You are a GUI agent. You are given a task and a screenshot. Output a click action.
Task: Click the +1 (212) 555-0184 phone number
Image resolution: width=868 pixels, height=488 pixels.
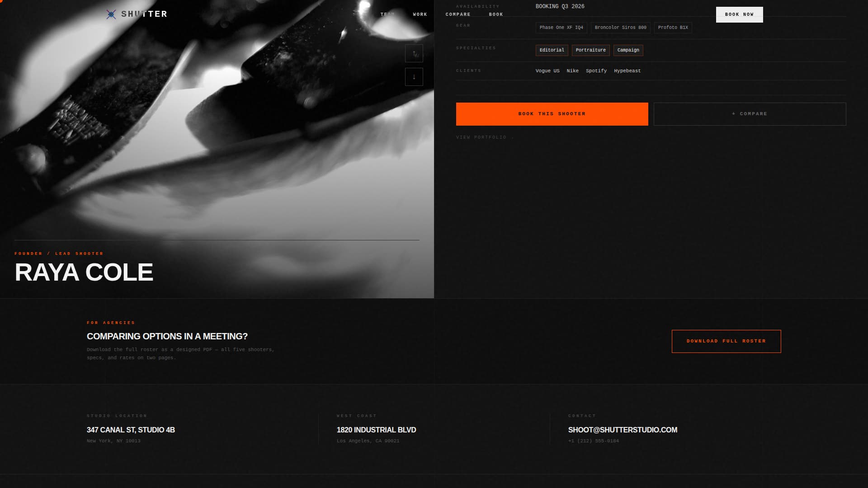tap(594, 441)
